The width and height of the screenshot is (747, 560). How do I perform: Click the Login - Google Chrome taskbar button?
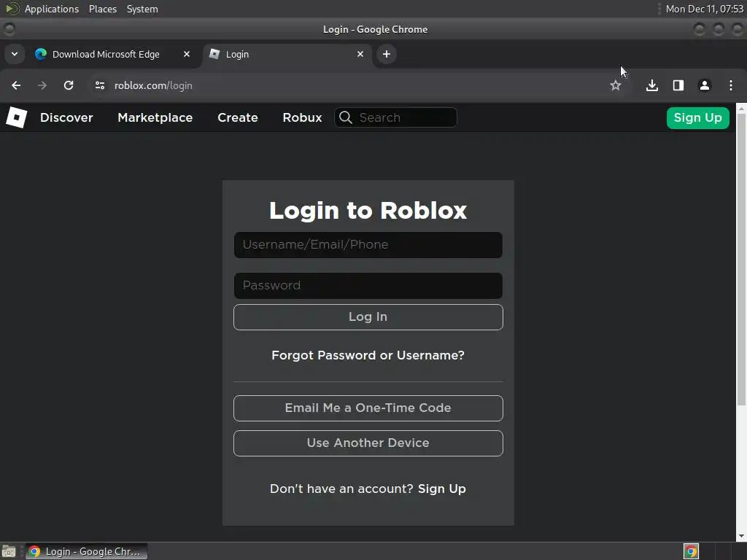[x=86, y=551]
